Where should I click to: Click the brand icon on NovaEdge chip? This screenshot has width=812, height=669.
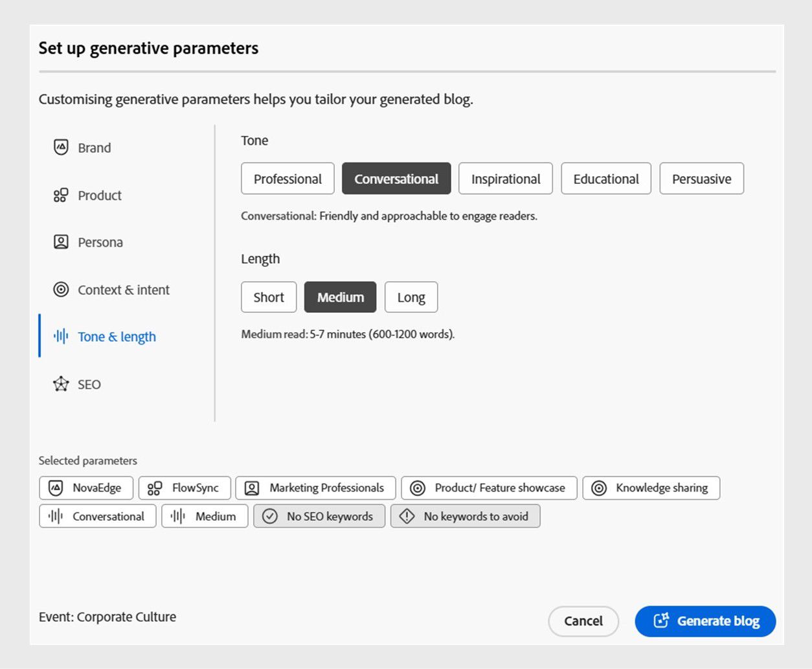click(x=56, y=488)
